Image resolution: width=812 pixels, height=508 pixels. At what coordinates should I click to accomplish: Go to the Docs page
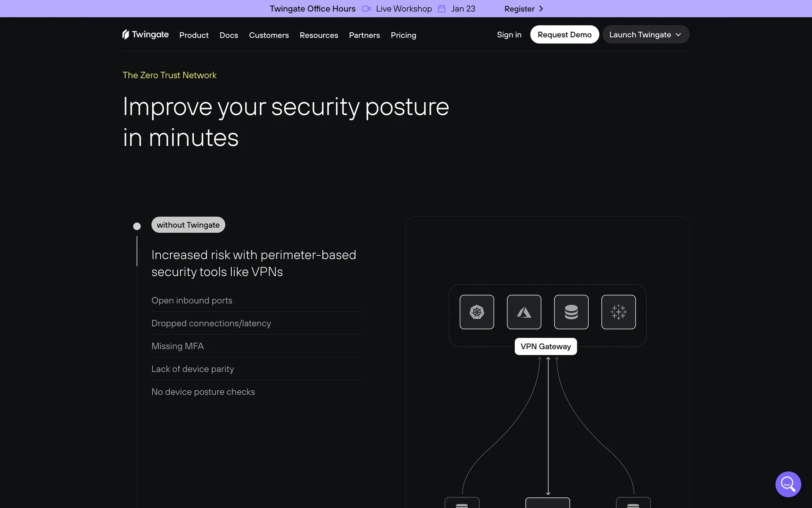tap(229, 35)
